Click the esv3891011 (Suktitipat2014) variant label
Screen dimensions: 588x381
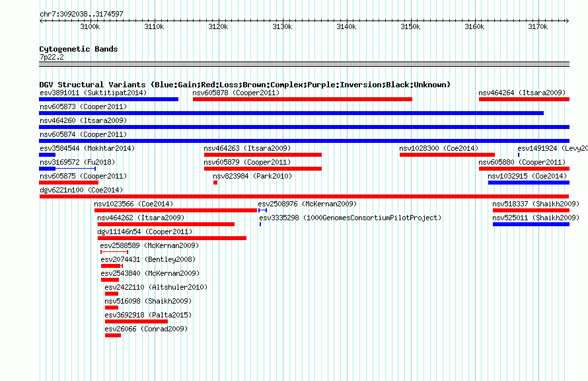93,93
